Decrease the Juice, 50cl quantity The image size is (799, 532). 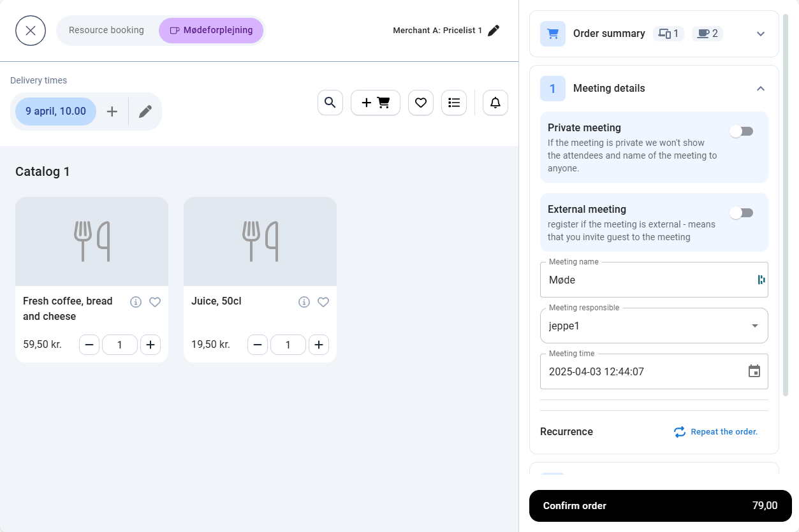pyautogui.click(x=258, y=345)
